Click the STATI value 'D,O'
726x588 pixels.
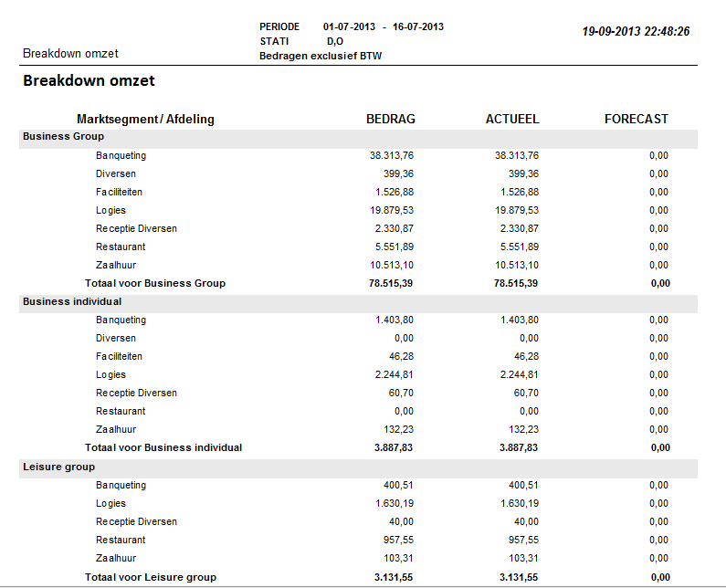[335, 42]
